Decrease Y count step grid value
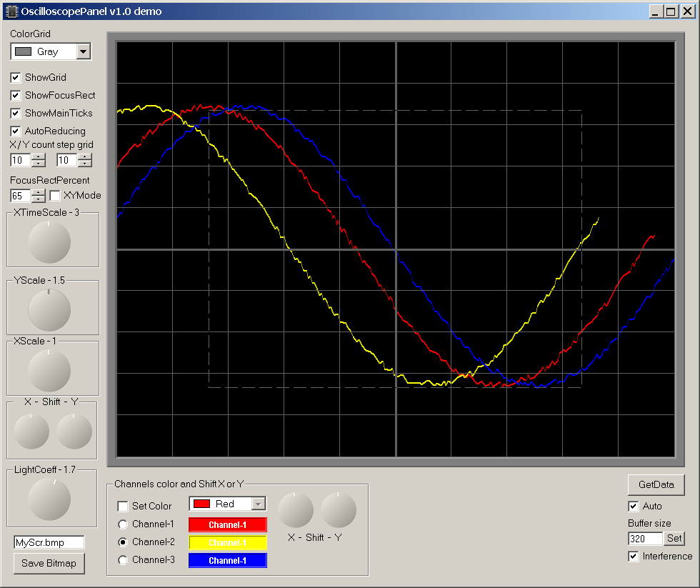 85,164
